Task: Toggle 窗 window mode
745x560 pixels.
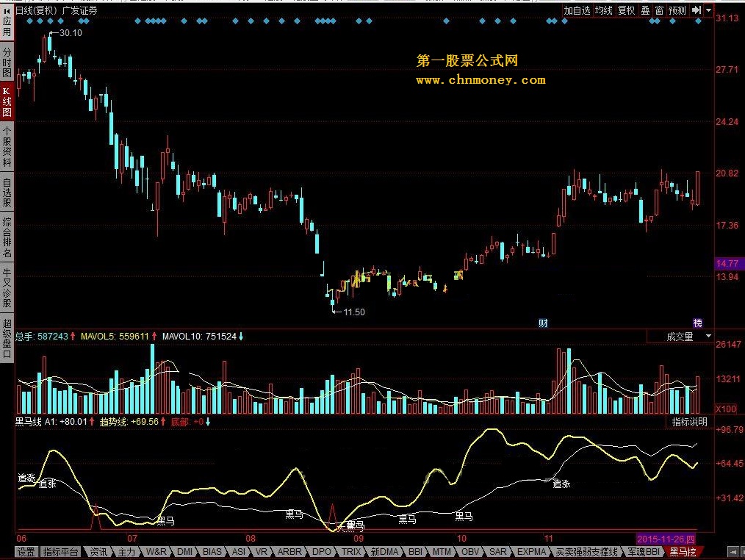Action: pos(659,10)
